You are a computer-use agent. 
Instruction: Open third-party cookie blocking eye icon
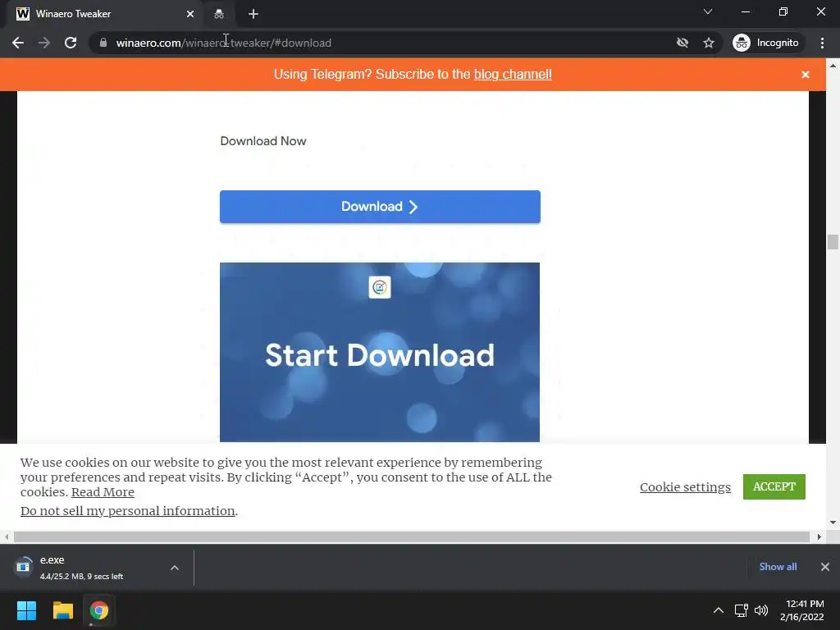tap(682, 43)
